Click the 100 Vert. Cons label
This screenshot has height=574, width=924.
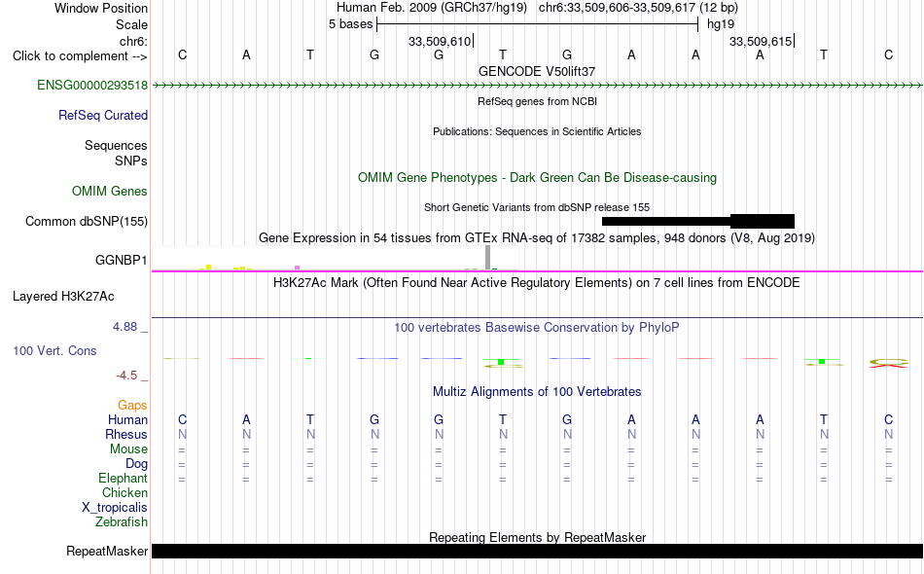click(54, 350)
